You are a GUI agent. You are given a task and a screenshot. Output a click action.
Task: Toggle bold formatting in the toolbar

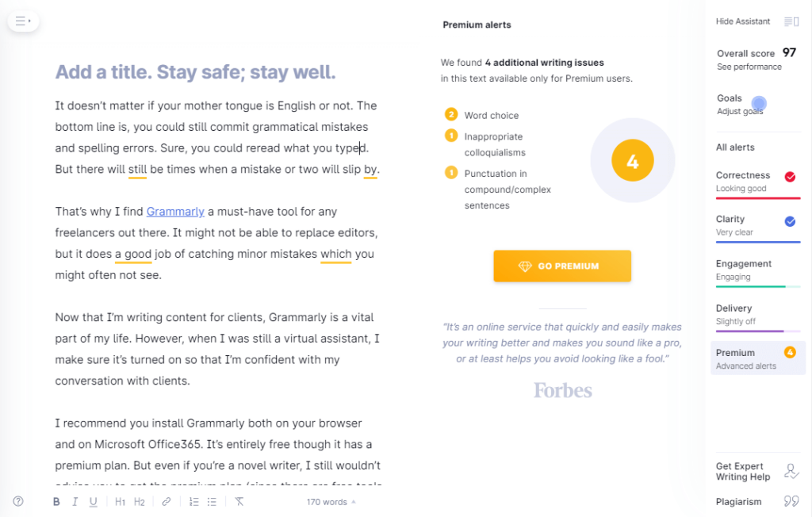point(56,501)
